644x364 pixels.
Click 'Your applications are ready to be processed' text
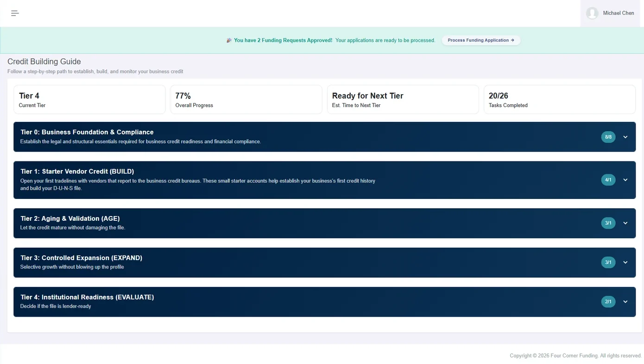385,40
